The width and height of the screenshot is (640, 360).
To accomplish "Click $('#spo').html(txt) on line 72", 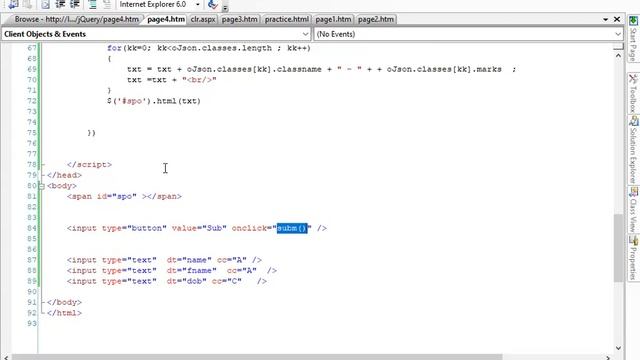I will pos(154,101).
